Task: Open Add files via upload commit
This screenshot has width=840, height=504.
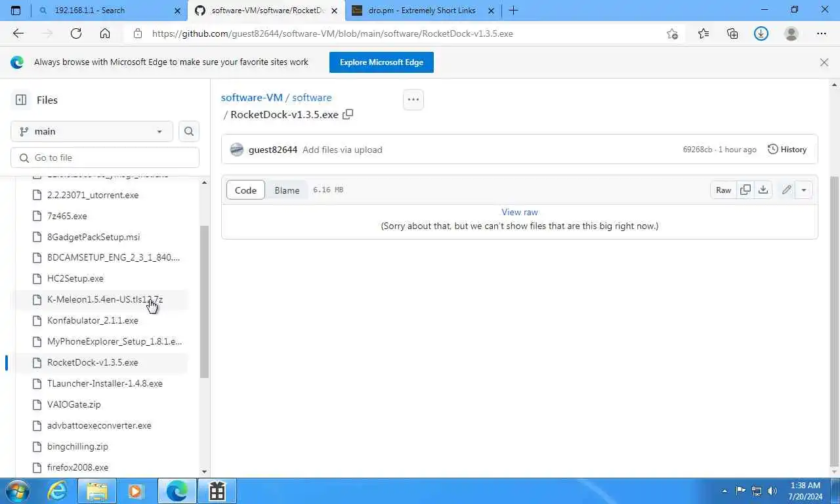Action: tap(342, 150)
